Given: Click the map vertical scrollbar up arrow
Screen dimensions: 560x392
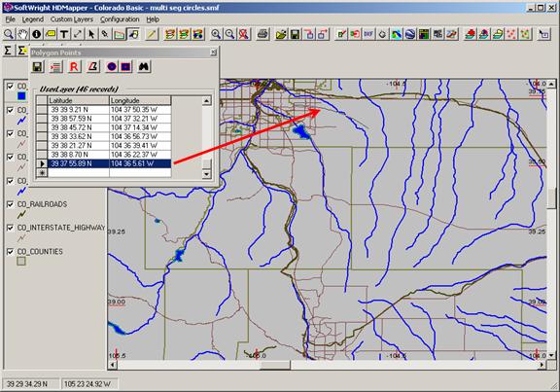Looking at the screenshot, I should (551, 84).
